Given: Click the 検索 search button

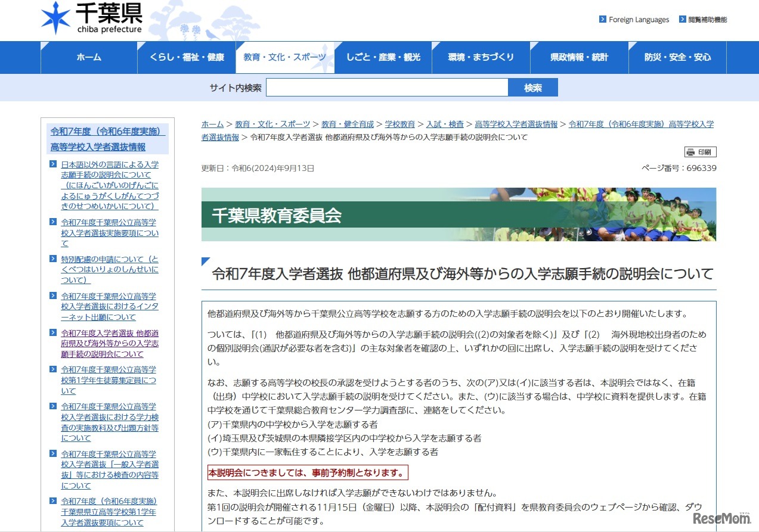Looking at the screenshot, I should 532,87.
